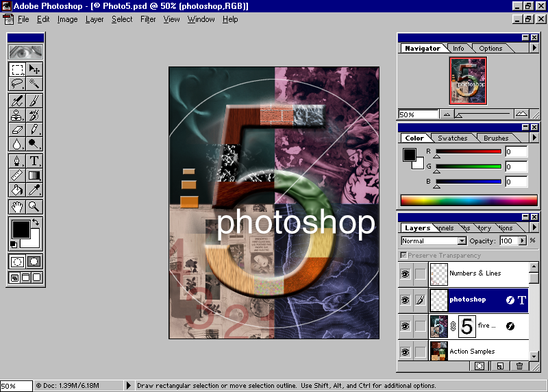The width and height of the screenshot is (548, 392).
Task: Select the Paint Bucket tool
Action: coord(17,190)
